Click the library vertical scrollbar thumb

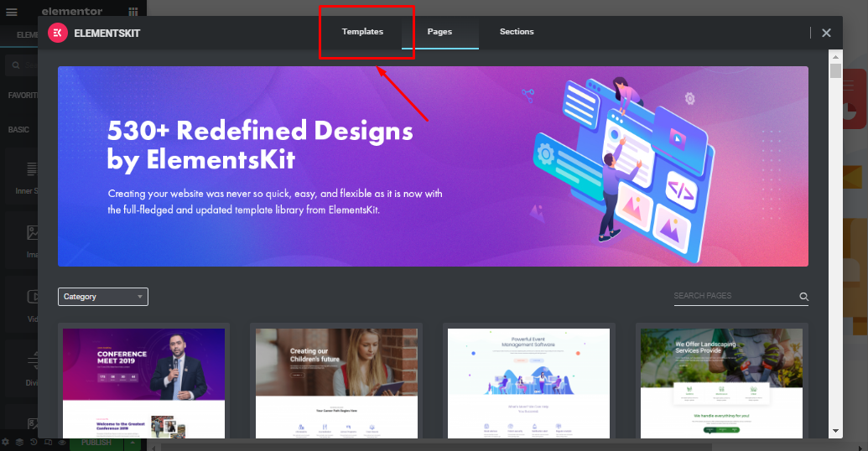coord(835,70)
